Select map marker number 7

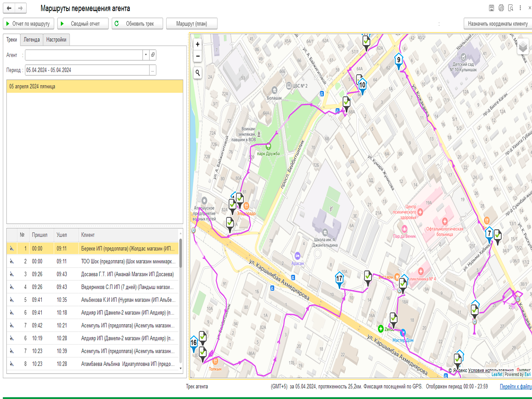click(x=489, y=234)
